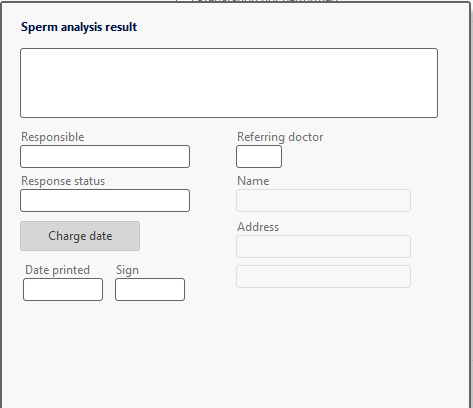Viewport: 473px width, 408px height.
Task: Select the Responsible input field
Action: (105, 156)
